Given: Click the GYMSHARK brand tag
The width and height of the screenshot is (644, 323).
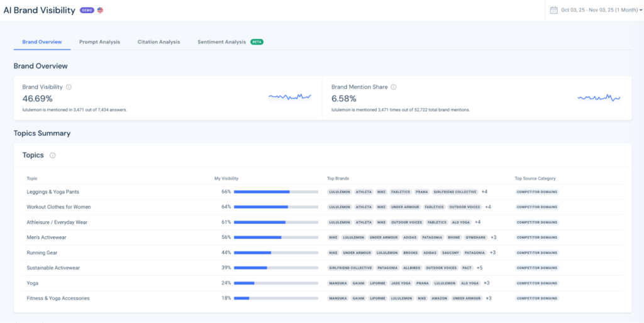Looking at the screenshot, I should [476, 237].
